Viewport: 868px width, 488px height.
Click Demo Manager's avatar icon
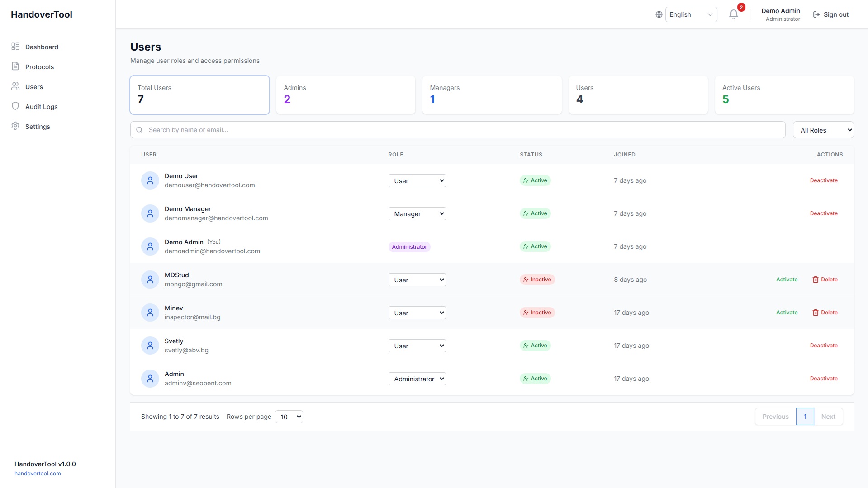[150, 213]
